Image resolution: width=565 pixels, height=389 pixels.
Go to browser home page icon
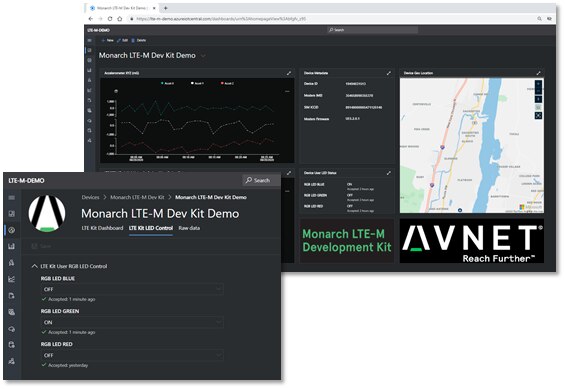(x=119, y=19)
